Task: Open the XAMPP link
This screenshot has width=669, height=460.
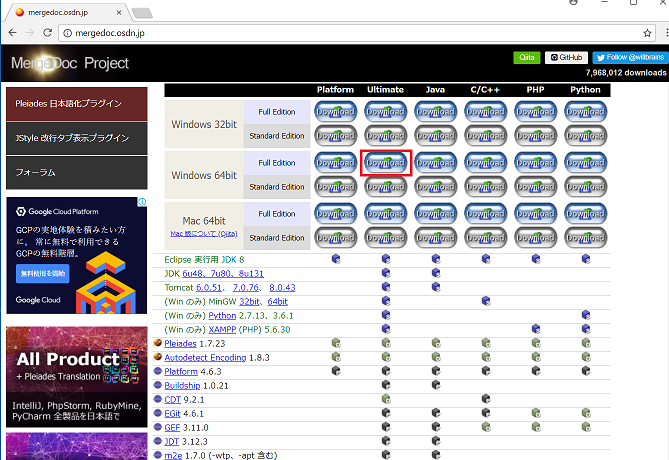Action: [222, 329]
